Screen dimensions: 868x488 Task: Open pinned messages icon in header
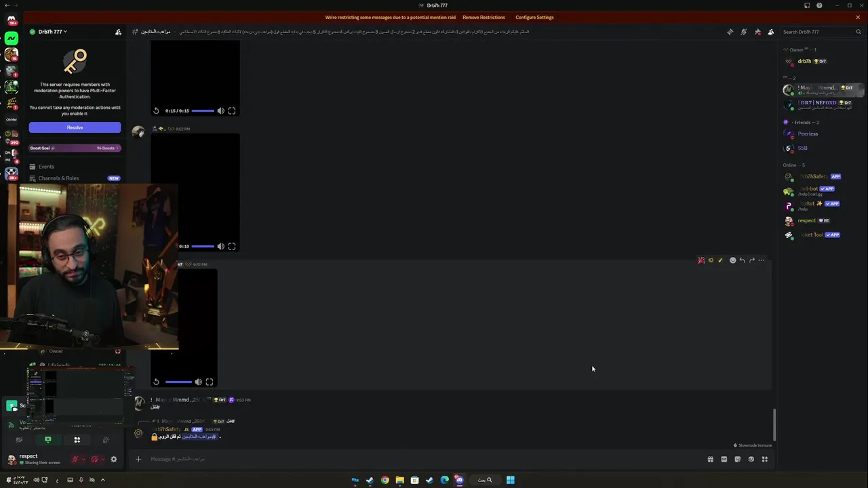click(x=757, y=32)
